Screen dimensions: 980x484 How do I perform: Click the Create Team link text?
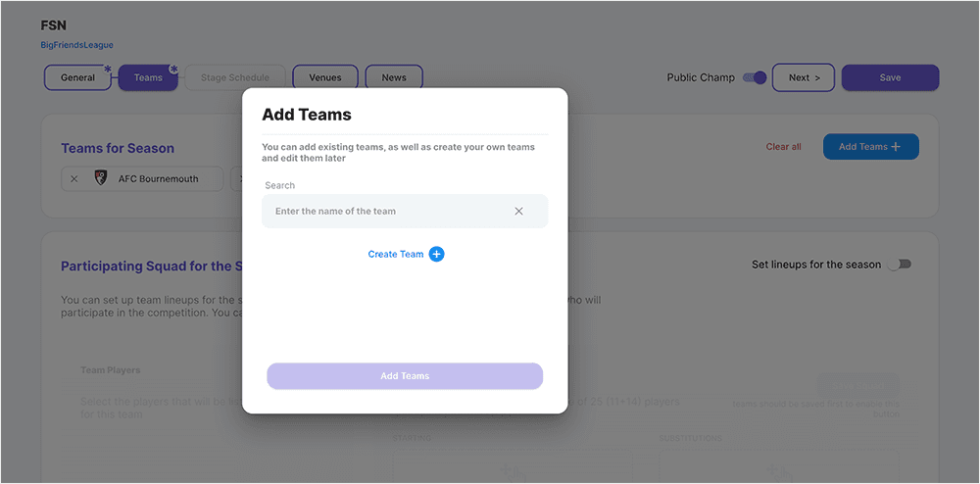coord(396,255)
